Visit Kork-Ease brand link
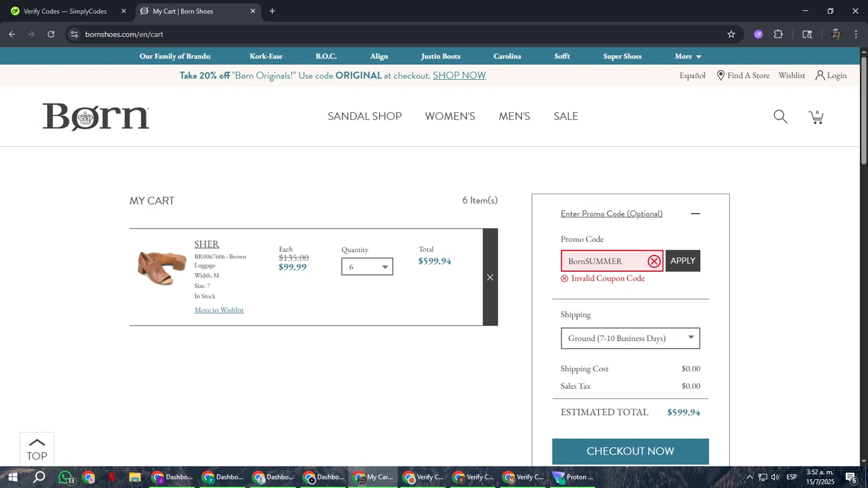The image size is (868, 488). point(266,56)
